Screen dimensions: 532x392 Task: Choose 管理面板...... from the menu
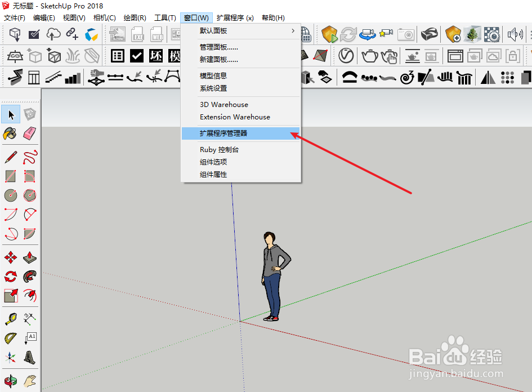click(241, 47)
